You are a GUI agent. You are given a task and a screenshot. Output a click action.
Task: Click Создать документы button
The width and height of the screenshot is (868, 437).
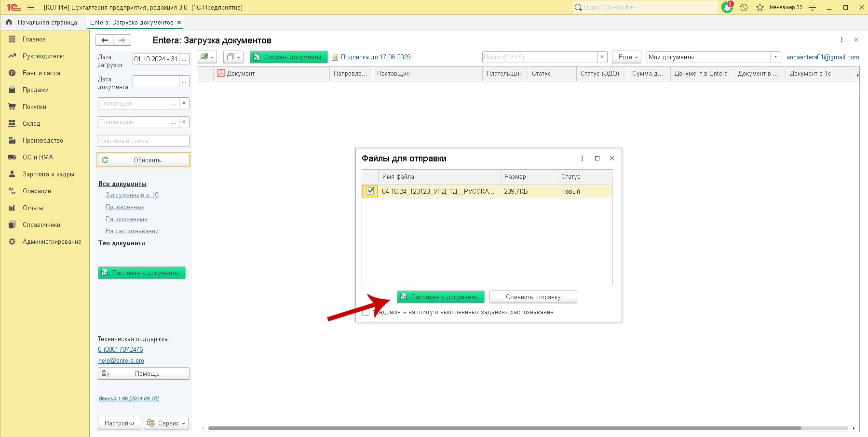point(289,57)
